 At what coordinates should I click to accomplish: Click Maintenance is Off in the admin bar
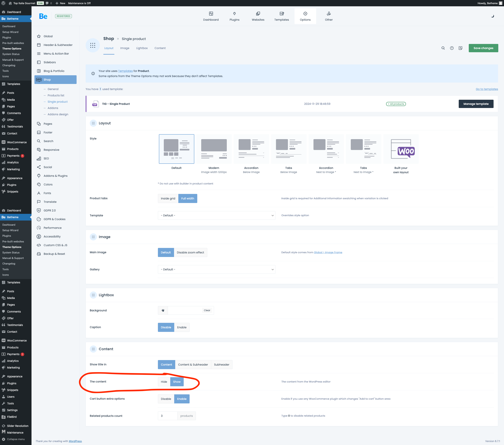[79, 3]
